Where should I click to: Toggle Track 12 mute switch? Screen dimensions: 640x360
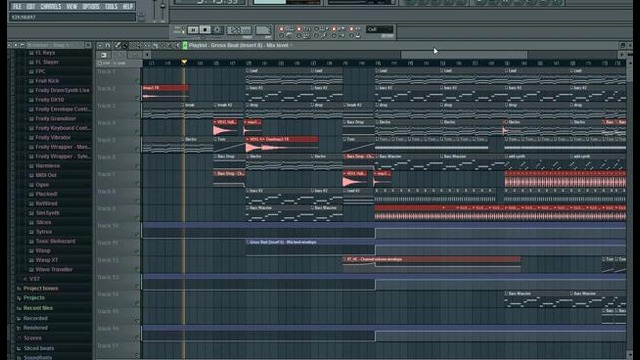[137, 269]
